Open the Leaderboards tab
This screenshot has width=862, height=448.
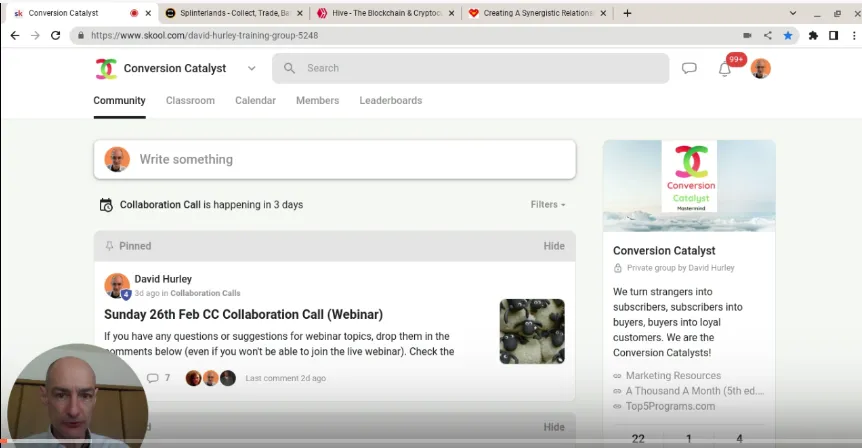(391, 101)
